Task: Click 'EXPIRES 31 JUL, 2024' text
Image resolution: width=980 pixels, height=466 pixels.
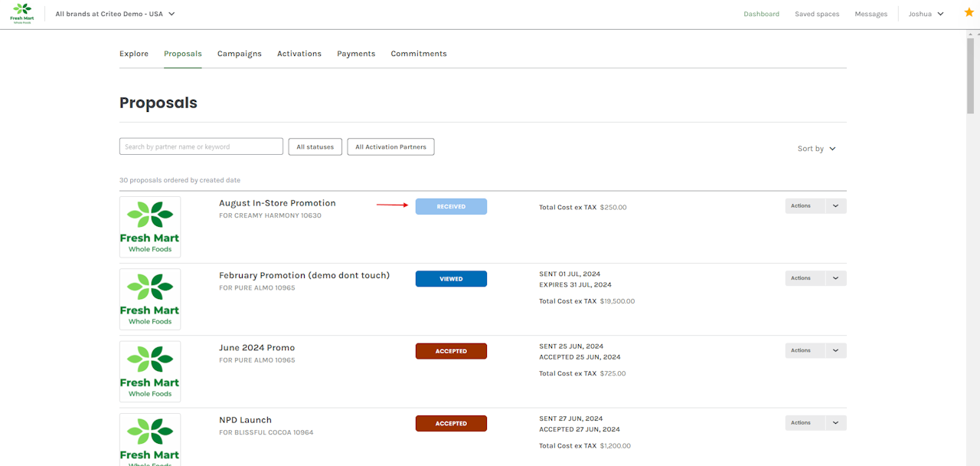Action: (x=575, y=284)
